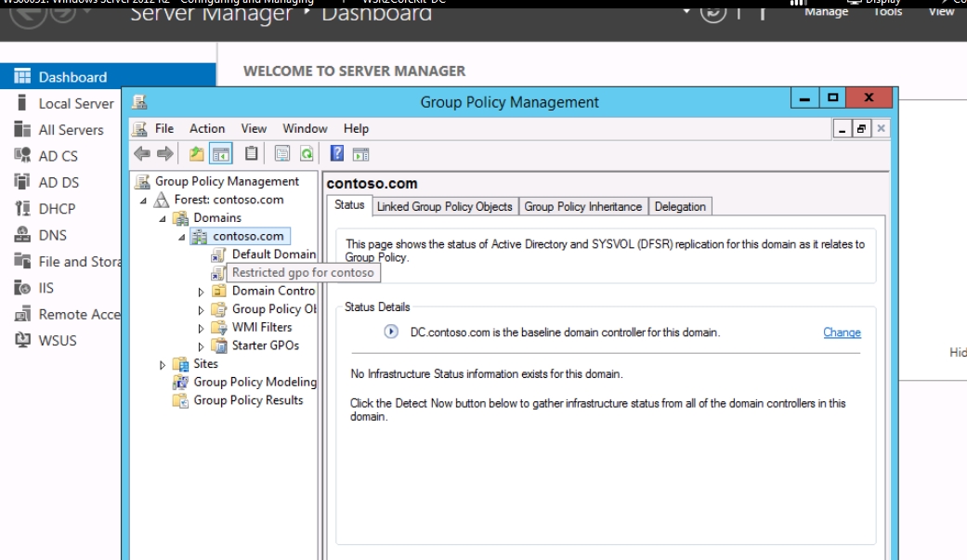Go up one level using the folder-arrow toolbar icon

point(196,153)
